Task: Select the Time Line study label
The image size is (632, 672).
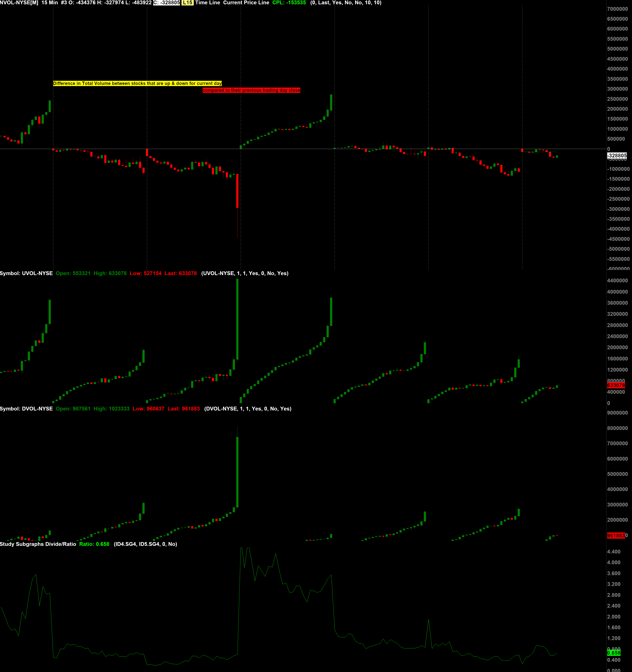Action: pyautogui.click(x=207, y=3)
